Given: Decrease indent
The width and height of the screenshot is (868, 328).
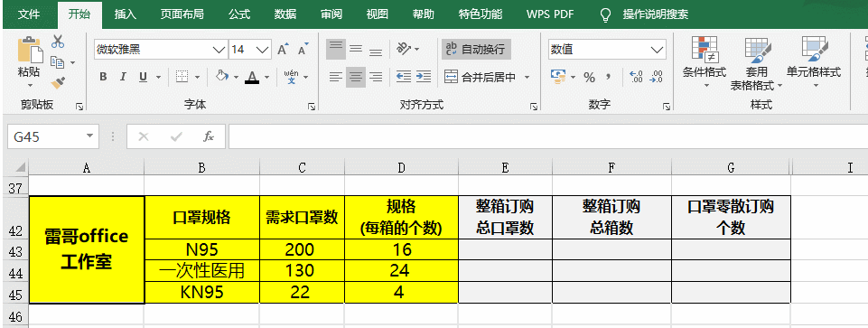Looking at the screenshot, I should 404,77.
